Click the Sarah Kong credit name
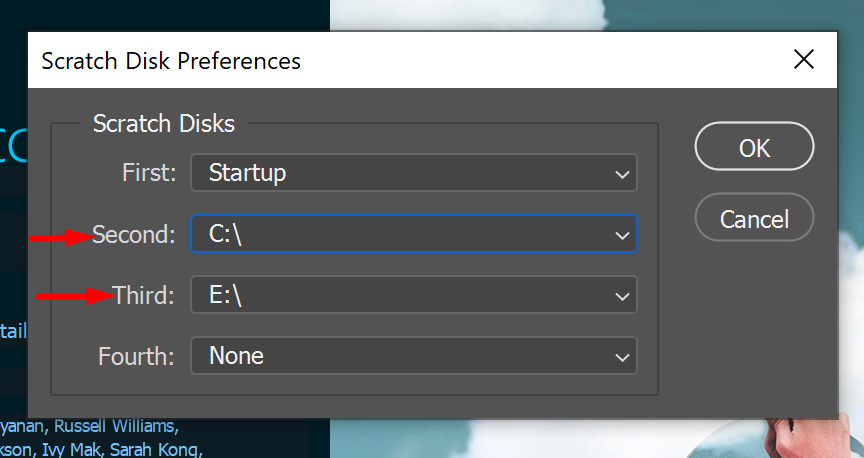 pyautogui.click(x=156, y=449)
